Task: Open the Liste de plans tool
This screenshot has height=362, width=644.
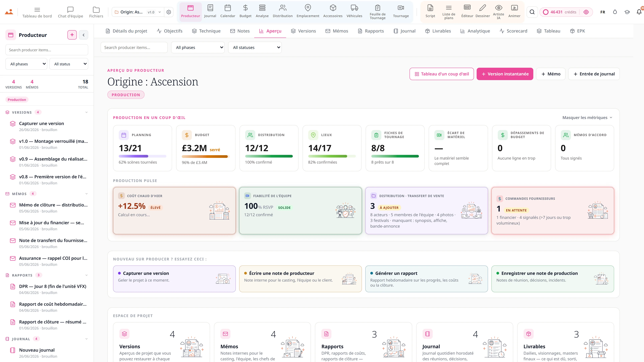Action: pyautogui.click(x=449, y=12)
